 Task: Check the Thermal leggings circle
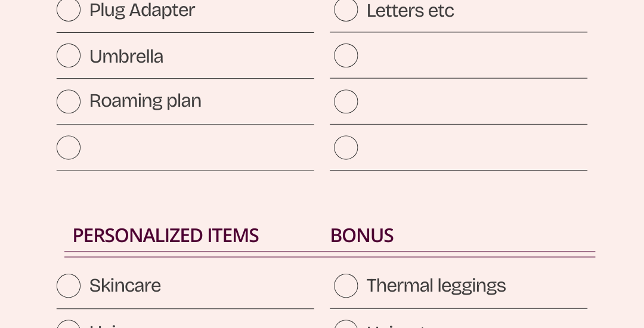[346, 286]
